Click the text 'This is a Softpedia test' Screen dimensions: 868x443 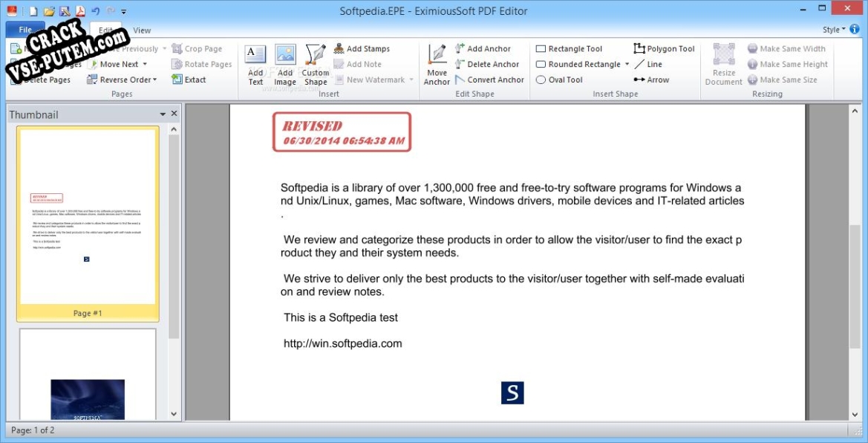pos(341,317)
